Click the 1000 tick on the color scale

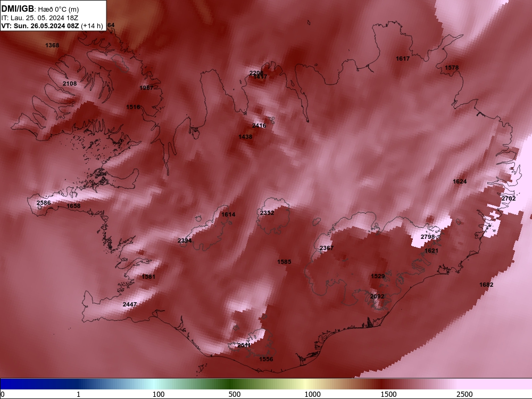pyautogui.click(x=312, y=394)
